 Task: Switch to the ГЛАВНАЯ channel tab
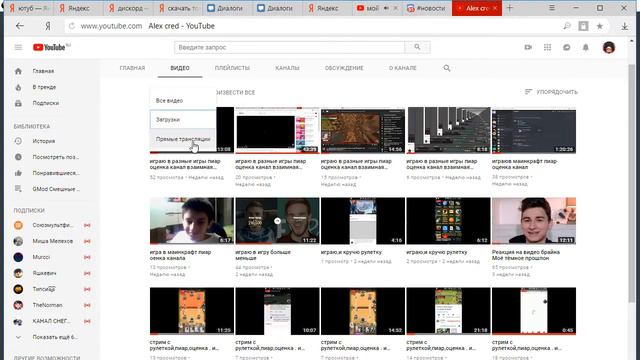(x=132, y=68)
